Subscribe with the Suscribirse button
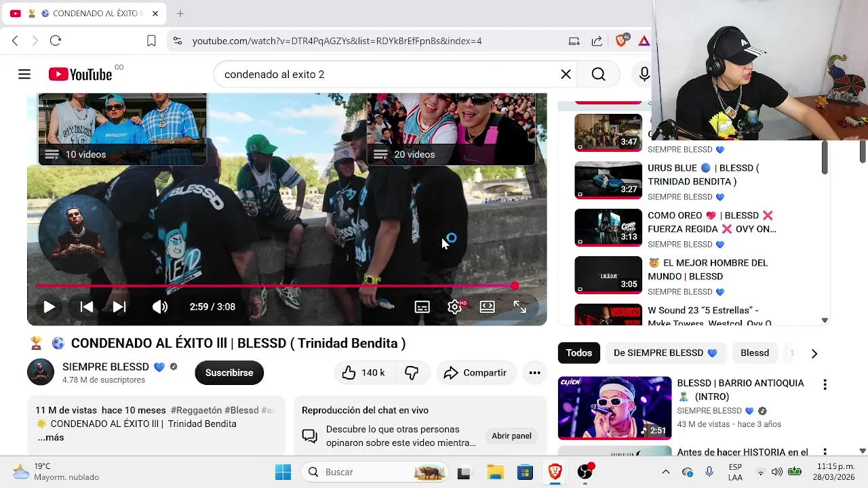Viewport: 868px width, 488px height. tap(229, 373)
